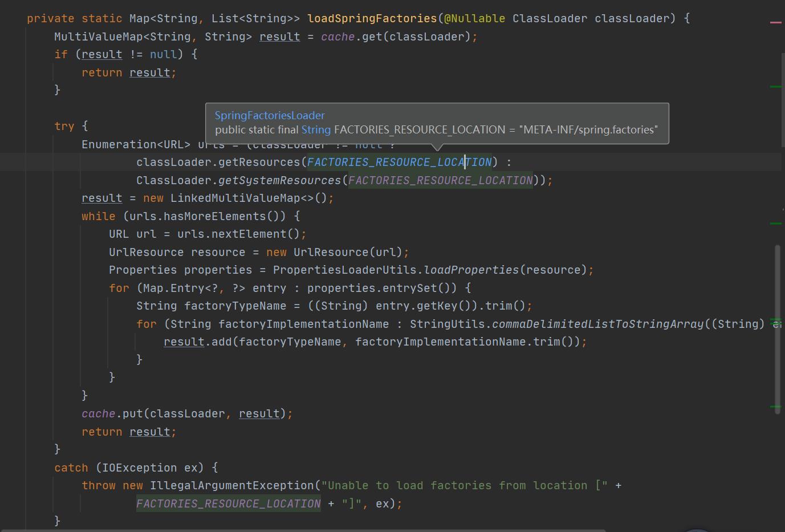This screenshot has width=785, height=532.
Task: Click StringUtils class name
Action: tap(448, 324)
